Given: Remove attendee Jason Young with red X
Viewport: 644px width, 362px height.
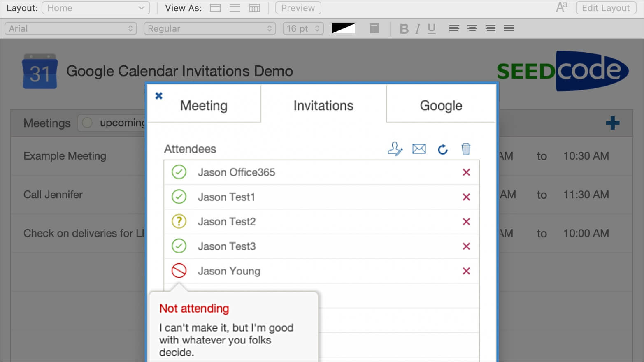Looking at the screenshot, I should point(466,271).
